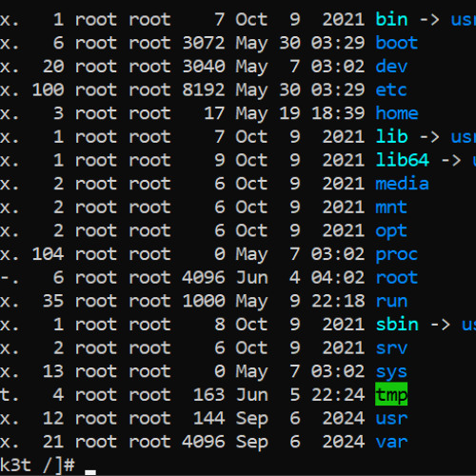This screenshot has height=476, width=476.
Task: Click the green highlighted tmp directory name
Action: point(391,394)
